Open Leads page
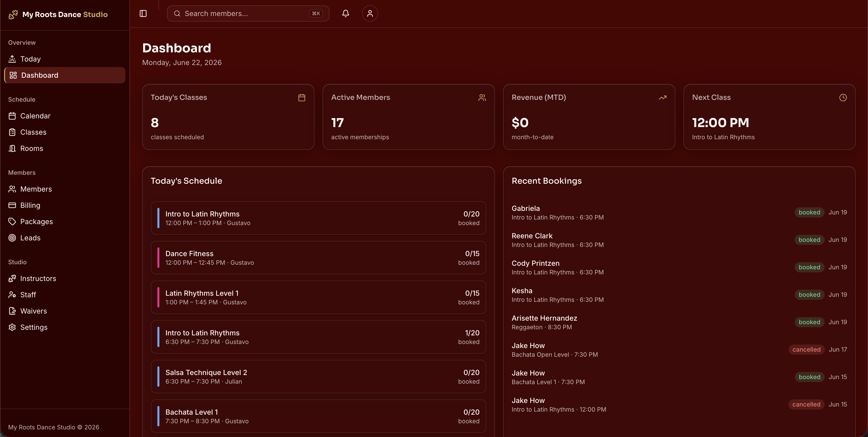 65,238
